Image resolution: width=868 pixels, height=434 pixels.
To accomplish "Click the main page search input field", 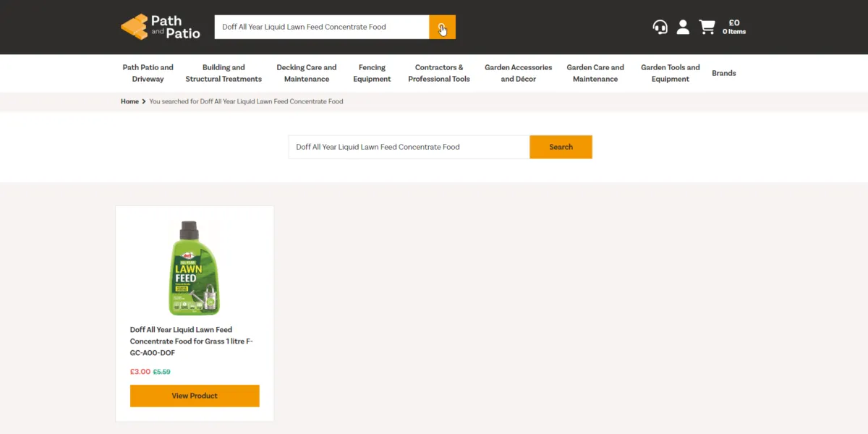I will [x=409, y=147].
